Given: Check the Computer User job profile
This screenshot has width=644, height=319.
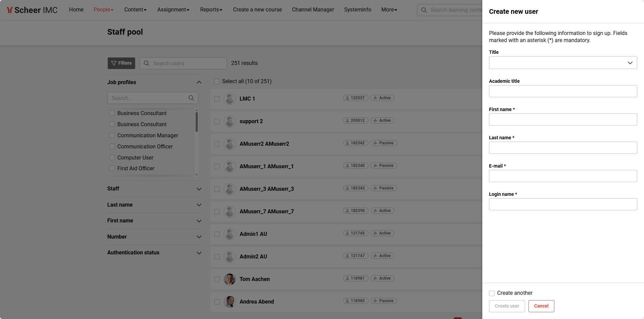Looking at the screenshot, I should [112, 157].
